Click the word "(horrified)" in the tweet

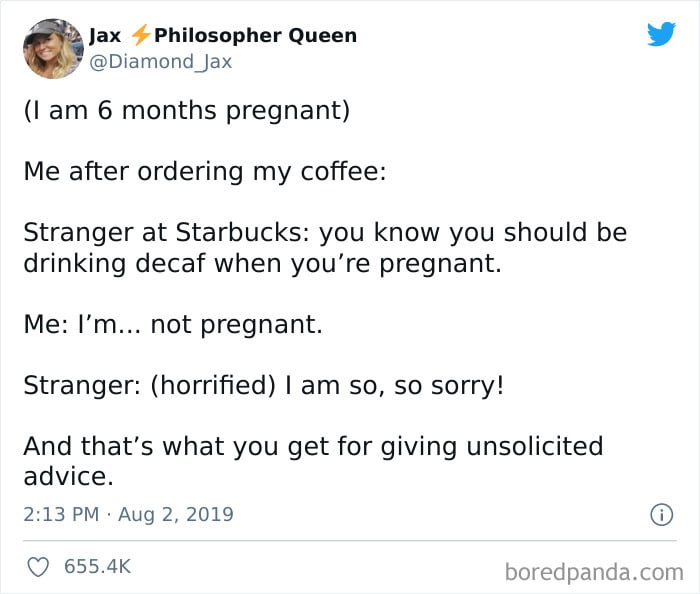pos(213,386)
